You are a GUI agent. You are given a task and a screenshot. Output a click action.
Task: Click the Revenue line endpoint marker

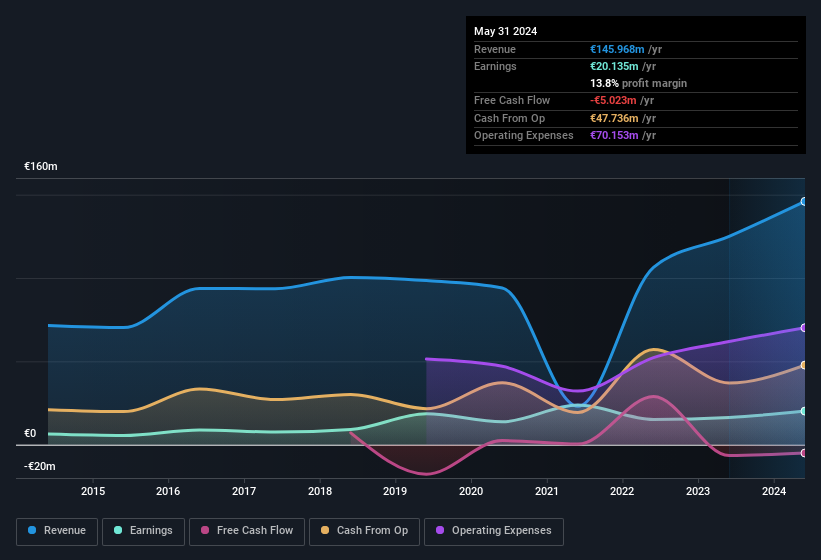click(804, 201)
